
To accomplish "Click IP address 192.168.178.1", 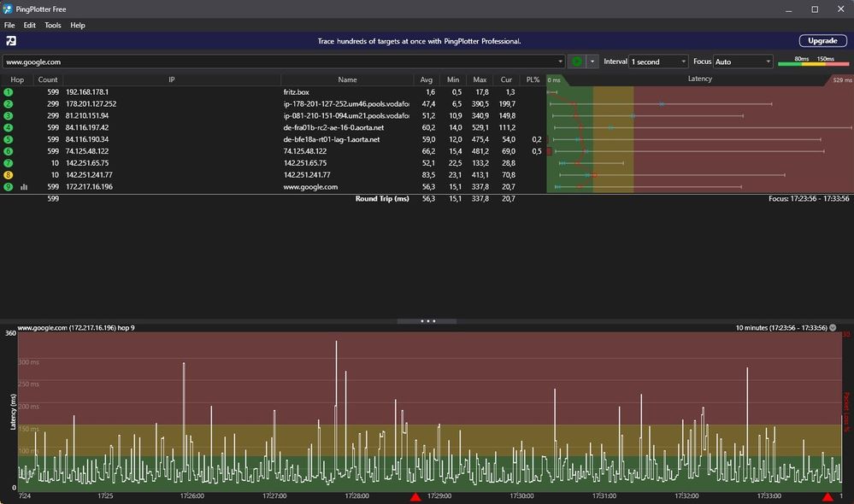I will (87, 92).
